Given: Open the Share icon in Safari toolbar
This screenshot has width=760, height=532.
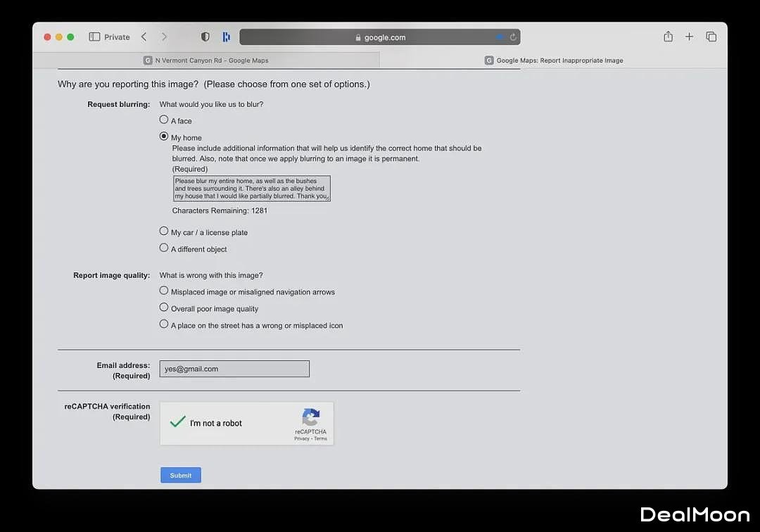Looking at the screenshot, I should [x=668, y=37].
